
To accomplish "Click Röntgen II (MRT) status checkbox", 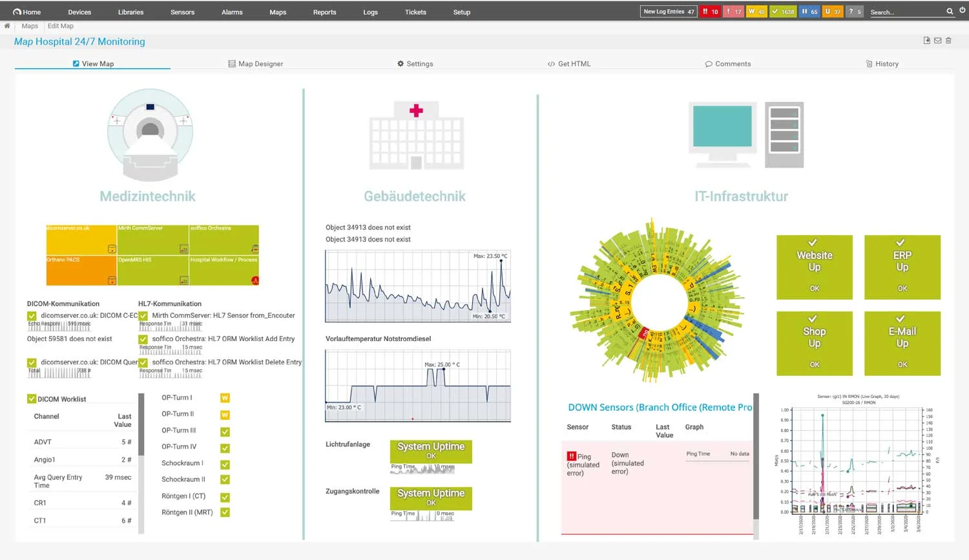I will pyautogui.click(x=225, y=513).
